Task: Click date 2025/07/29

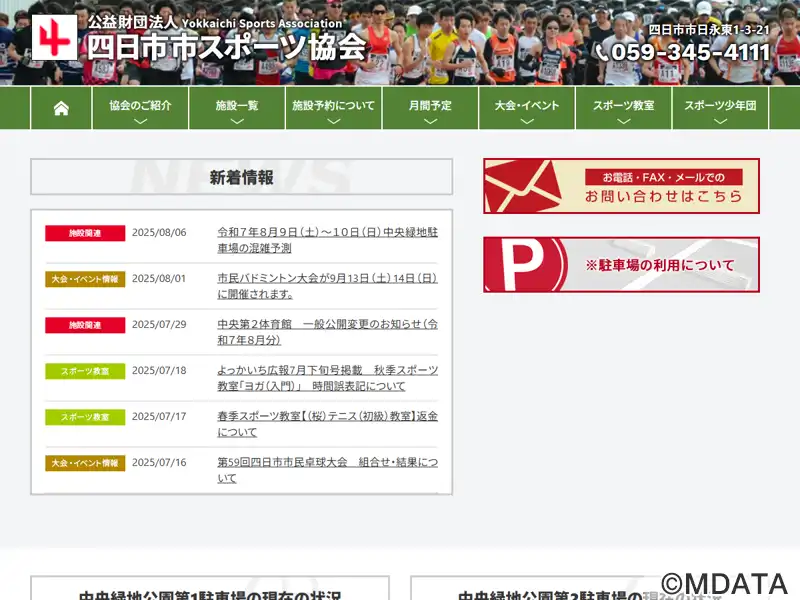Action: click(159, 324)
